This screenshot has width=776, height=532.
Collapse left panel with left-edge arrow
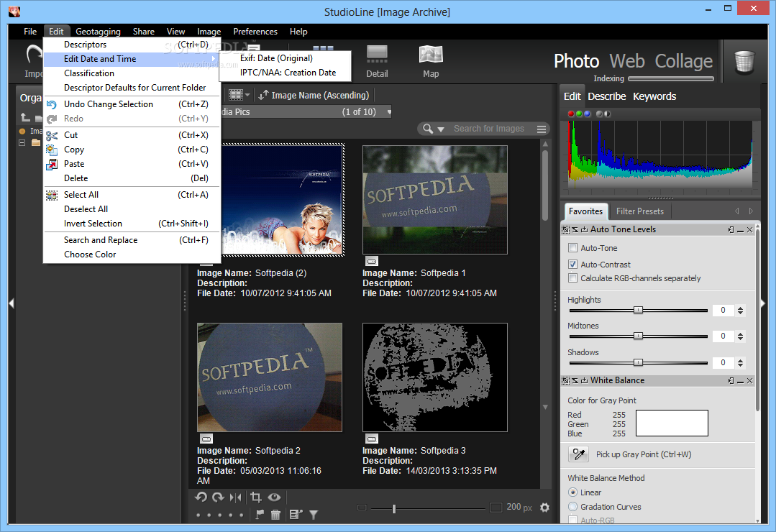click(12, 303)
